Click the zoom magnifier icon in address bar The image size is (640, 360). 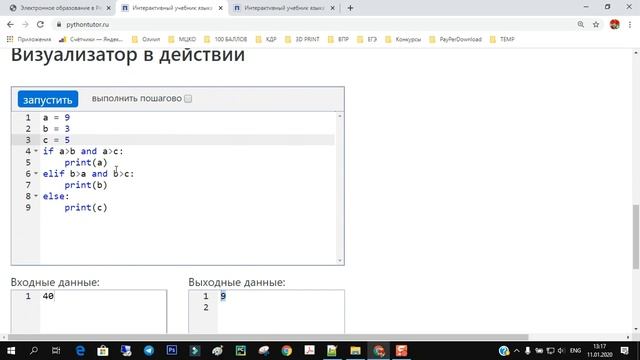pos(580,24)
